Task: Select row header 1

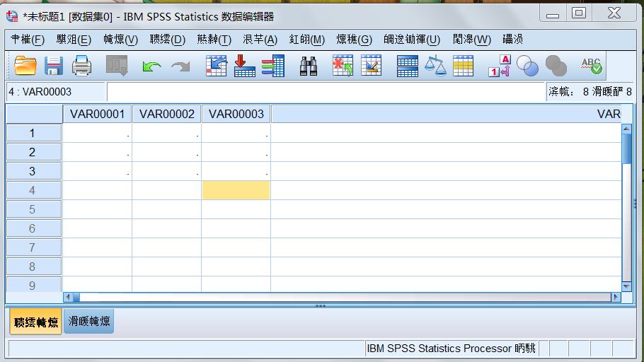Action: point(34,133)
